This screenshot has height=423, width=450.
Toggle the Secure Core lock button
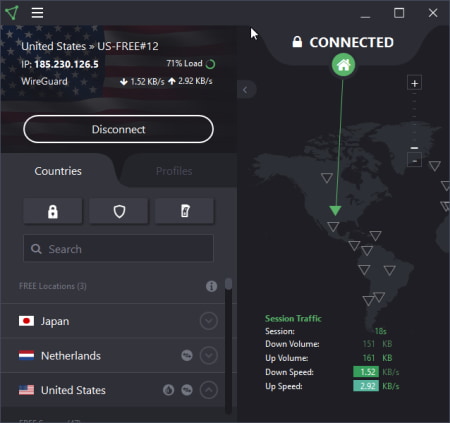click(x=53, y=211)
